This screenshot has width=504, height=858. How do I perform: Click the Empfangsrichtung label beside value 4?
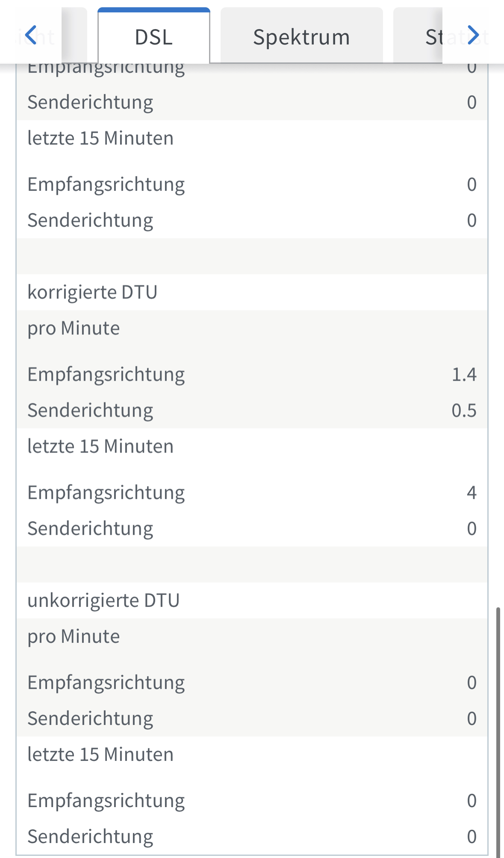106,493
